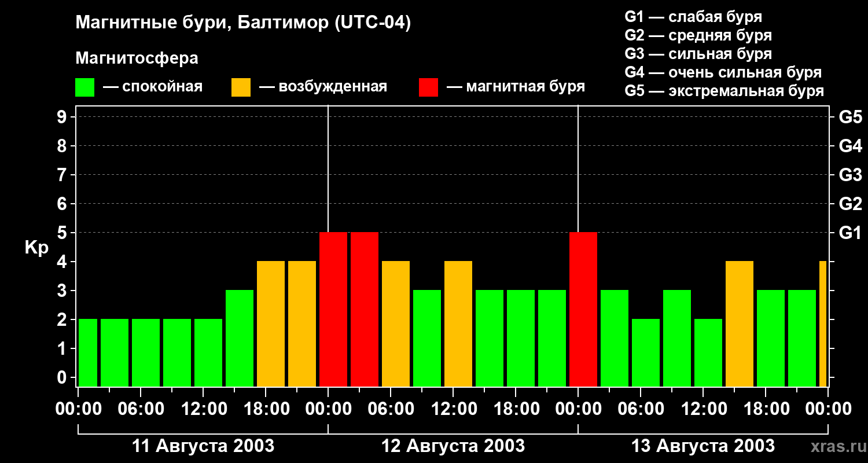Viewport: 868px width, 463px height.
Task: Click the 'G5 — экстремальная буря' legend line
Action: tap(724, 91)
